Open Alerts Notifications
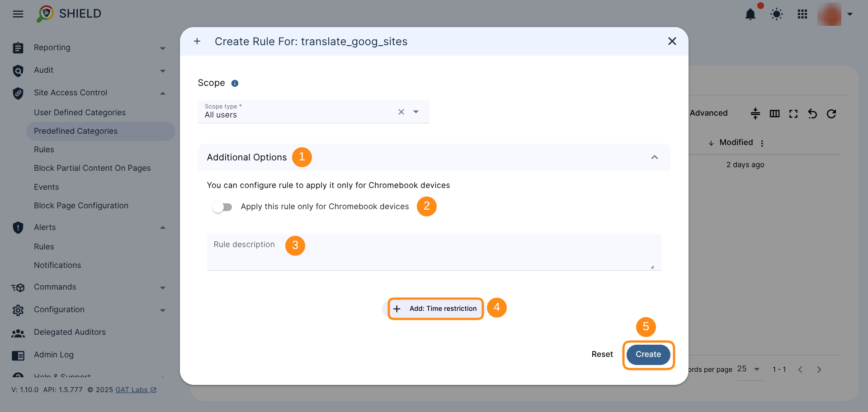 tap(57, 265)
